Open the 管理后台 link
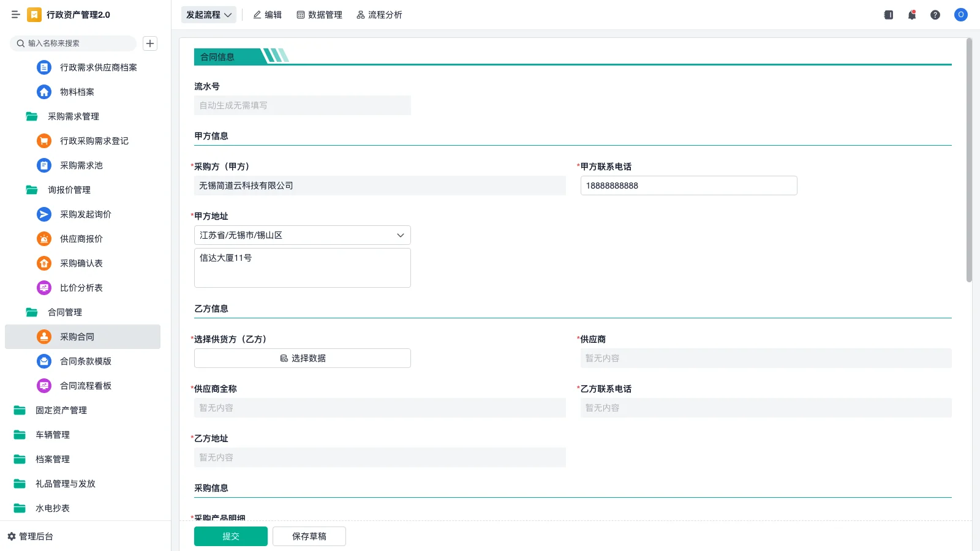Viewport: 980px width, 551px height. click(x=36, y=536)
